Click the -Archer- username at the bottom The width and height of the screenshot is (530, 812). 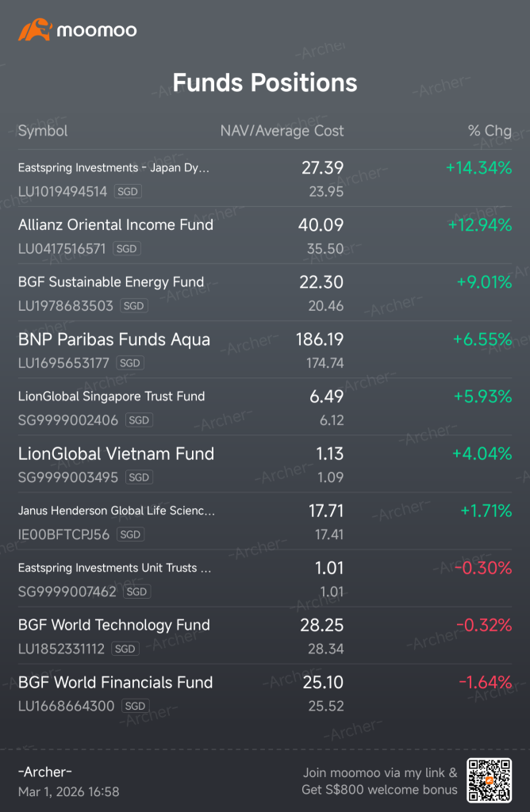tap(45, 772)
